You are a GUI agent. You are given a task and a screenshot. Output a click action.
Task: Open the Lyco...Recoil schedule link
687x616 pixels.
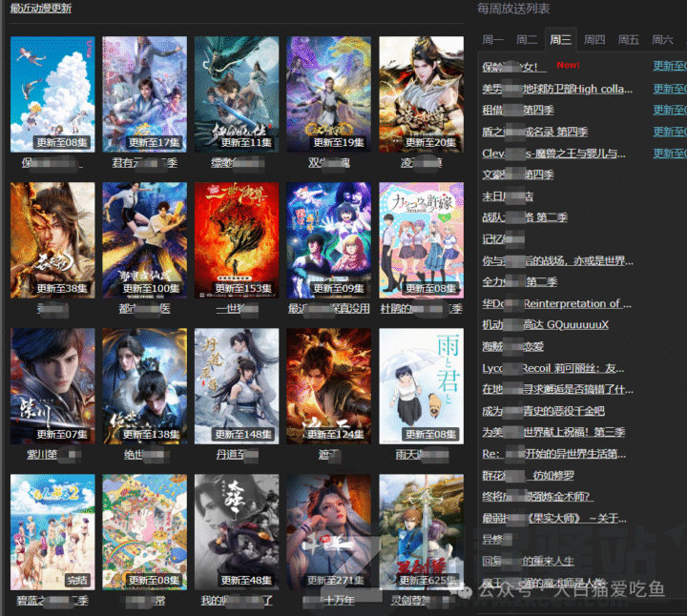click(553, 368)
